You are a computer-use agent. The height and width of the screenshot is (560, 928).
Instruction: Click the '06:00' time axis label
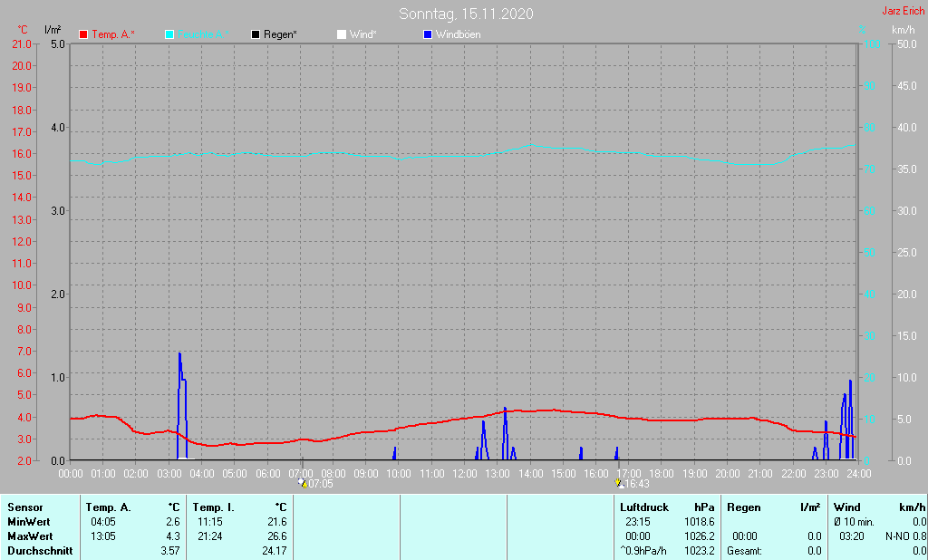click(x=268, y=474)
